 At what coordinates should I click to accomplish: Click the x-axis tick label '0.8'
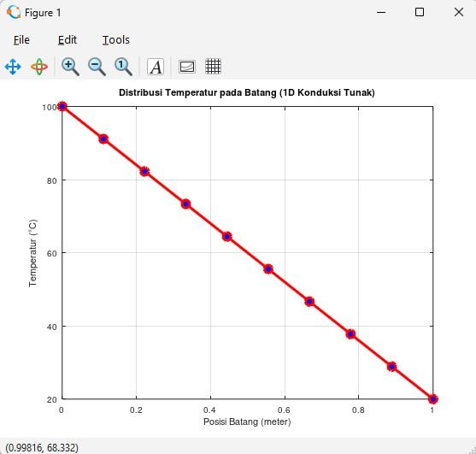click(x=358, y=410)
